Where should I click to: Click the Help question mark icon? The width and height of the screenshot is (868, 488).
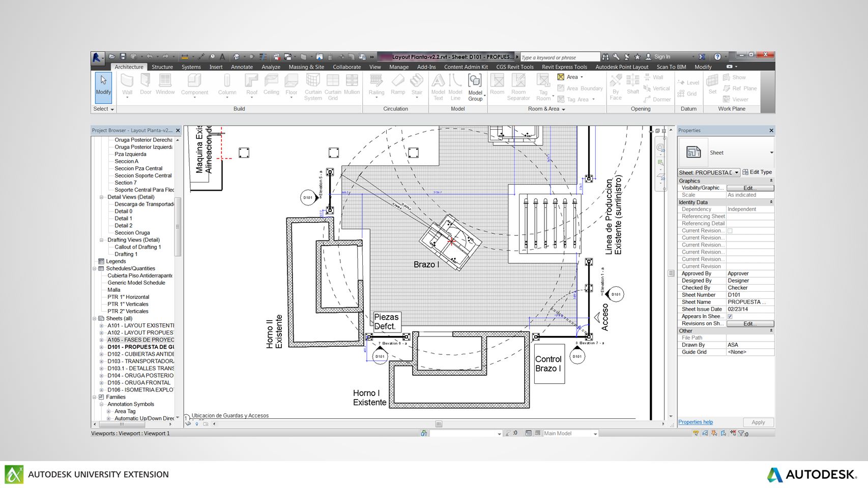717,56
